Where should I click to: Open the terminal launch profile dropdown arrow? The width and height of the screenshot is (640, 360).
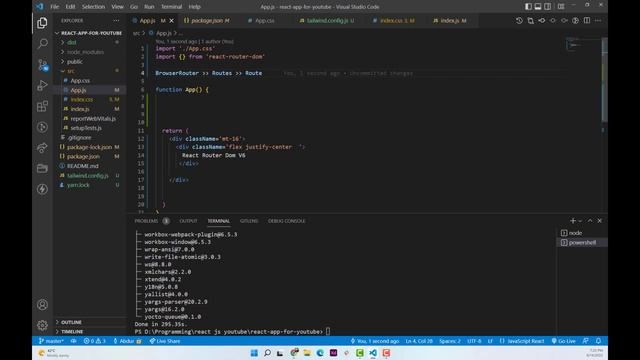tap(580, 221)
